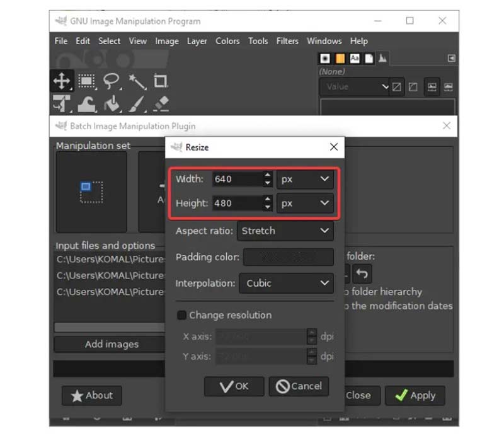This screenshot has width=504, height=438.
Task: Close the Batch Image Manipulation Plugin window
Action: point(447,126)
